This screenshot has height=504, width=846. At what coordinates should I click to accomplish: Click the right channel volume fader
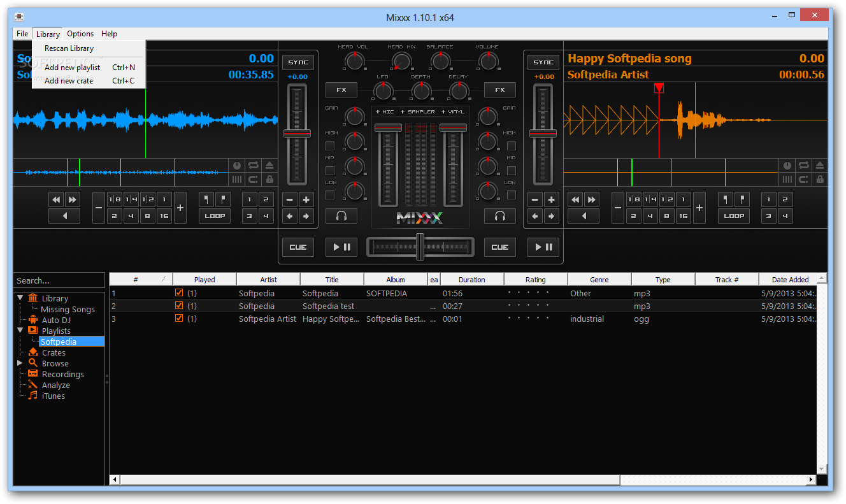pos(453,127)
